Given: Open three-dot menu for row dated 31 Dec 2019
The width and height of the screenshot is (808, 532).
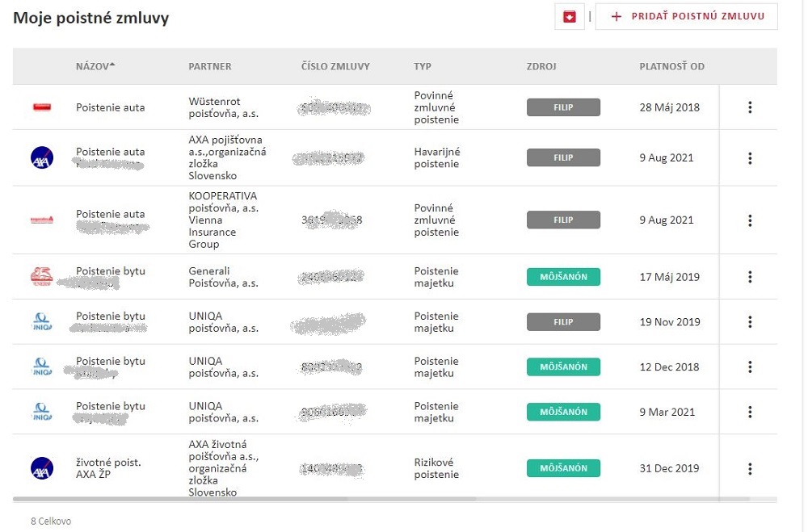Looking at the screenshot, I should point(750,469).
